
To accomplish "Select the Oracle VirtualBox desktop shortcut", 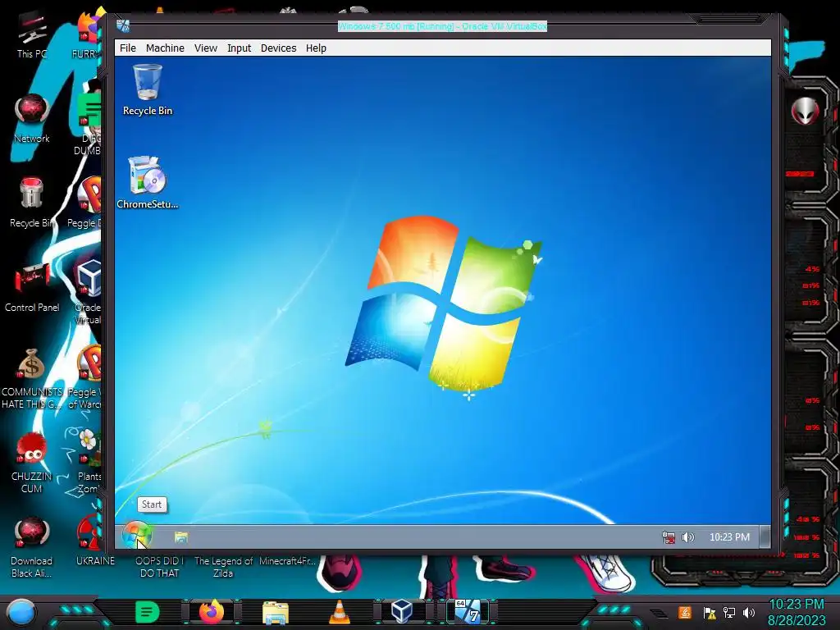I will pyautogui.click(x=89, y=292).
